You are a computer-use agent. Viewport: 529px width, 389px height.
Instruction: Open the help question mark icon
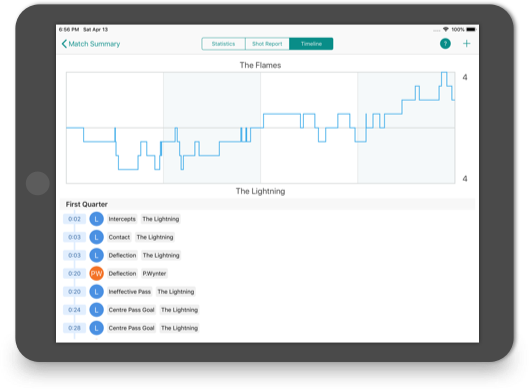point(445,44)
